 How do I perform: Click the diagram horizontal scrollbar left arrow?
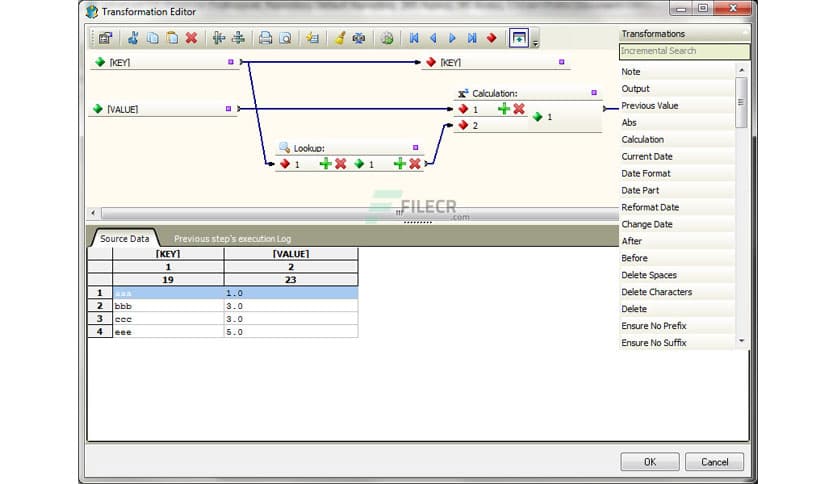(x=93, y=213)
